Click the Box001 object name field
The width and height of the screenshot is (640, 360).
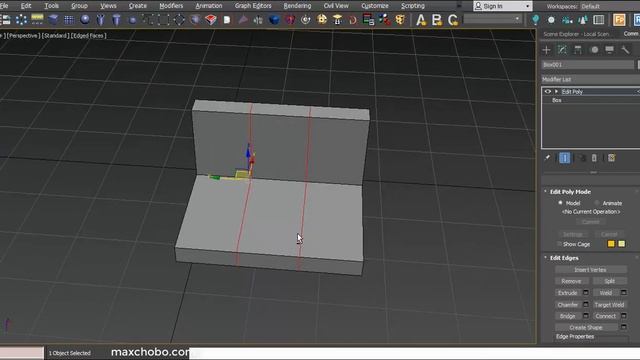[x=588, y=64]
